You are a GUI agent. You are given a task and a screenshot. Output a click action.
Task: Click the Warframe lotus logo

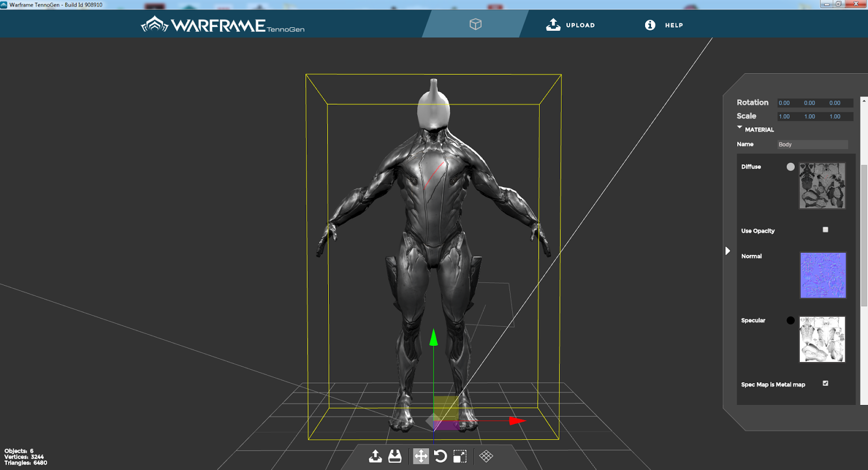point(155,24)
